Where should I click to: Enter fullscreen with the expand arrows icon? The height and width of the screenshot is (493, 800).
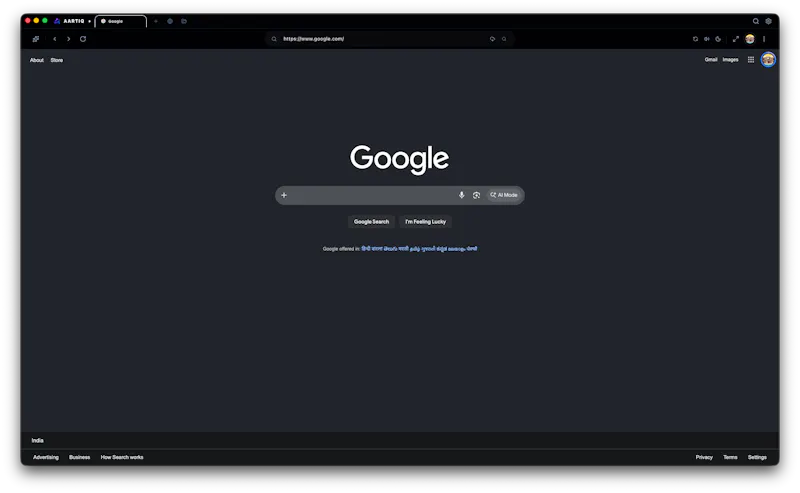pyautogui.click(x=736, y=39)
